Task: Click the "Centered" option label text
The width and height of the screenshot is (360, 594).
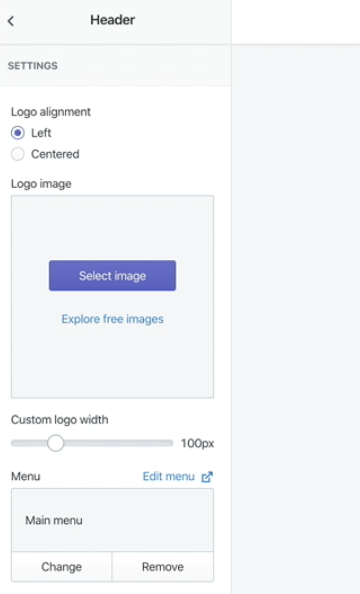Action: (x=55, y=154)
